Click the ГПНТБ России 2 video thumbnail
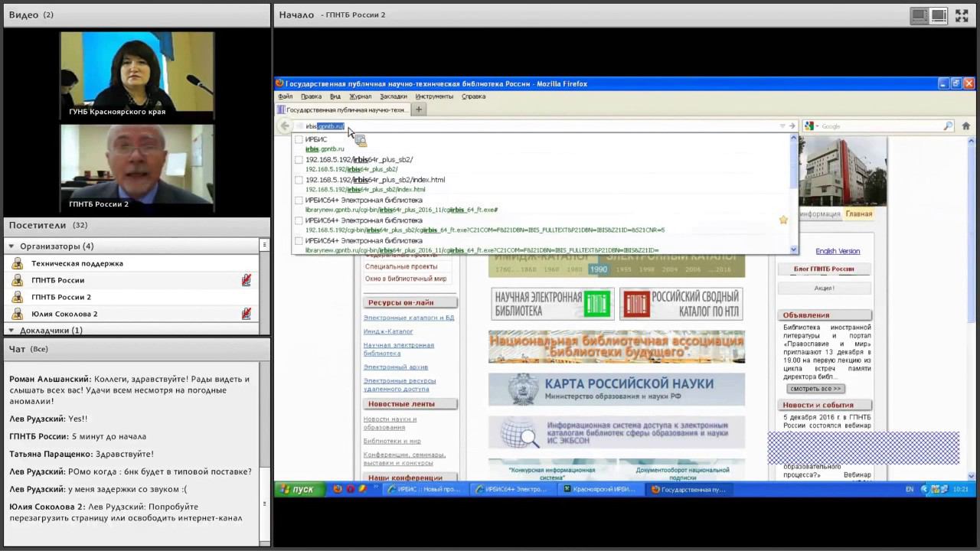Image resolution: width=980 pixels, height=551 pixels. 137,168
